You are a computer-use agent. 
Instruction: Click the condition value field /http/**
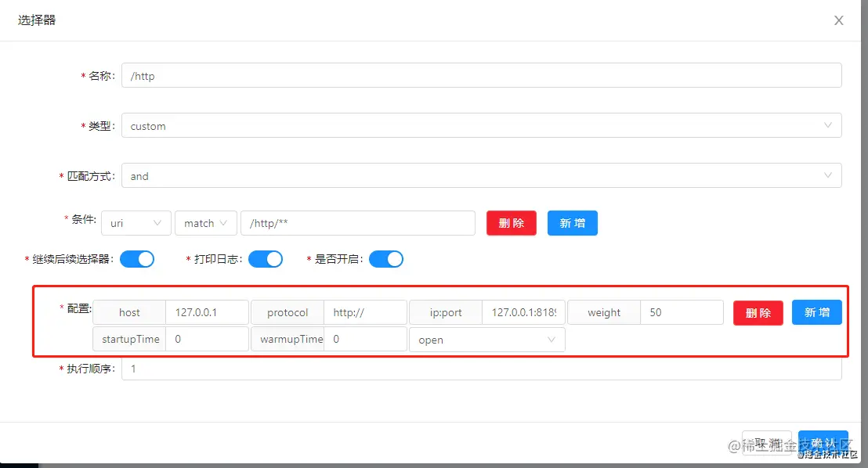[x=357, y=223]
